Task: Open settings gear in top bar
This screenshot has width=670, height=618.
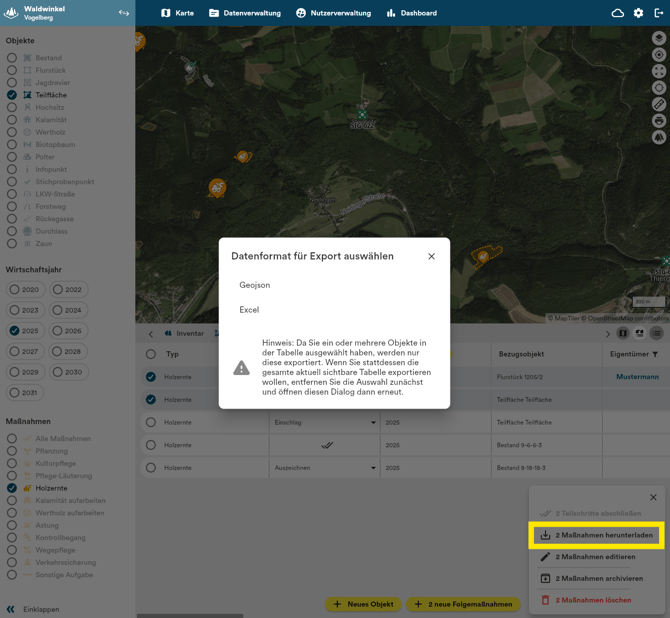Action: (x=639, y=13)
